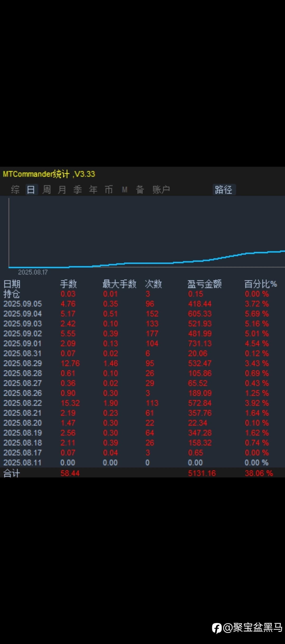Image resolution: width=285 pixels, height=644 pixels.
Task: Click the 合计 total row label
Action: pyautogui.click(x=12, y=473)
